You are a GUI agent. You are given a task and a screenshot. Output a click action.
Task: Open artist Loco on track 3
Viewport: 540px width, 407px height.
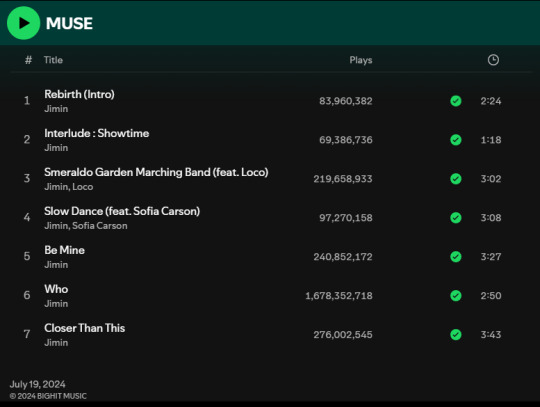83,187
